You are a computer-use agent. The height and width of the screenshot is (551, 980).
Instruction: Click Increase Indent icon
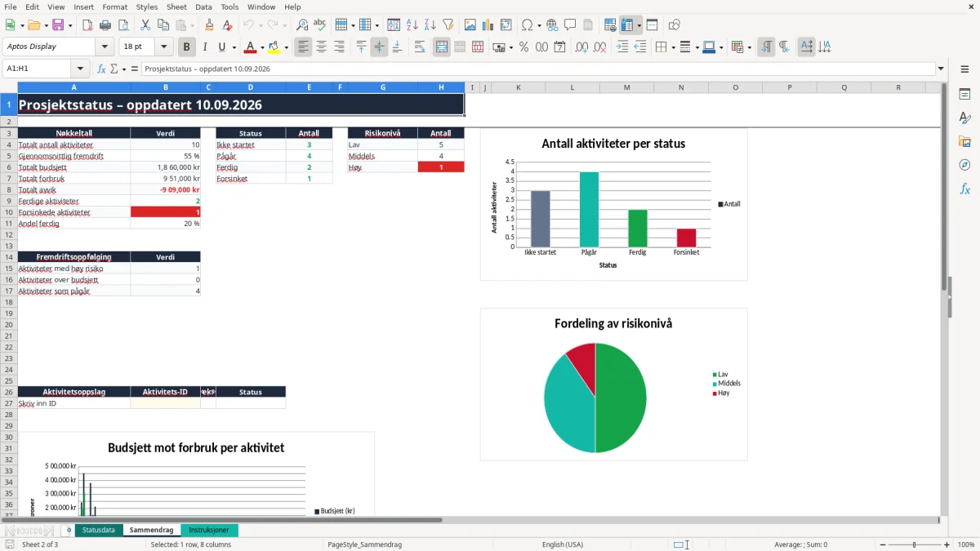[622, 47]
